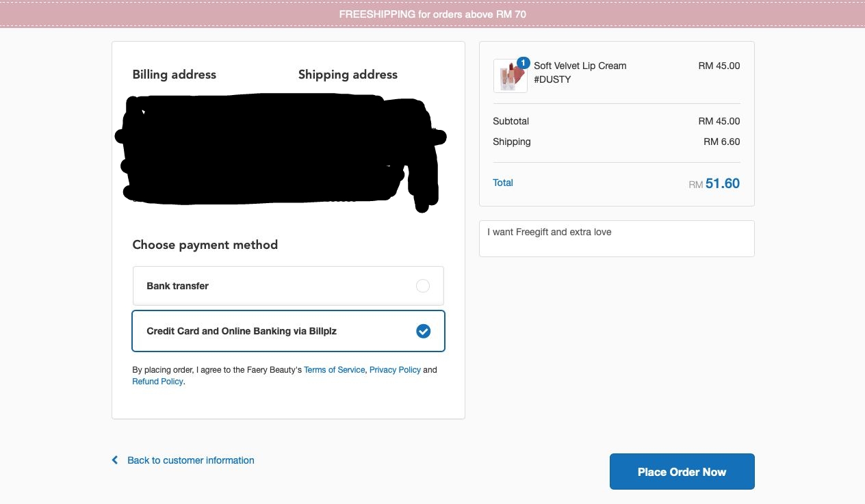Go back to customer information
Screen dimensions: 865x504
tap(190, 460)
